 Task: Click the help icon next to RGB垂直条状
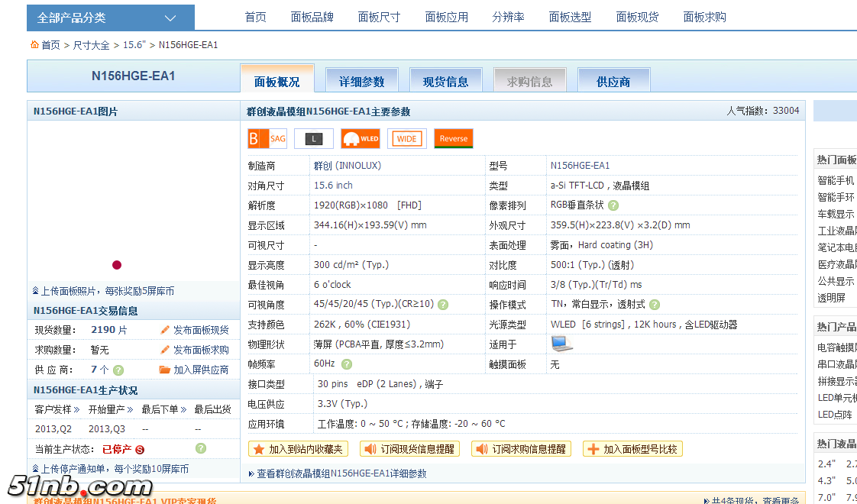613,205
